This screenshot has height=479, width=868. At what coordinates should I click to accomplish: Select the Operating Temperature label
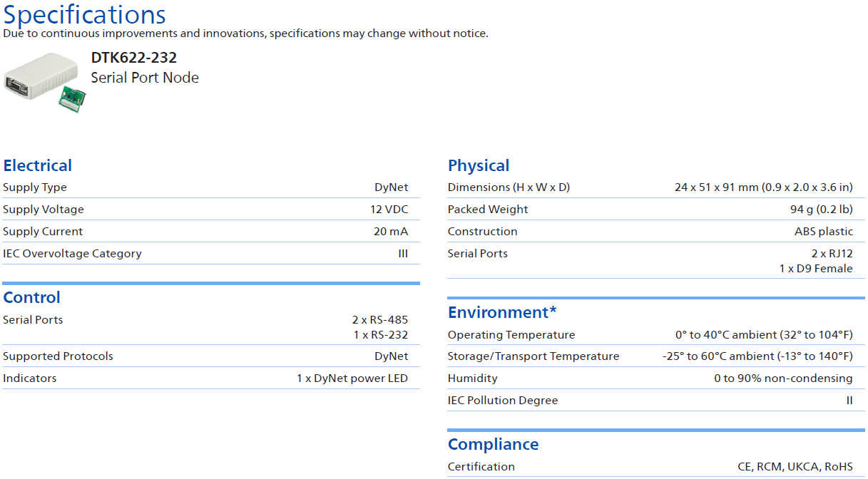pyautogui.click(x=511, y=335)
